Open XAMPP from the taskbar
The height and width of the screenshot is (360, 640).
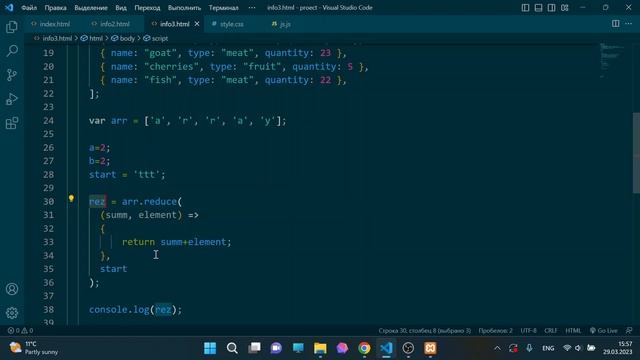pyautogui.click(x=430, y=348)
